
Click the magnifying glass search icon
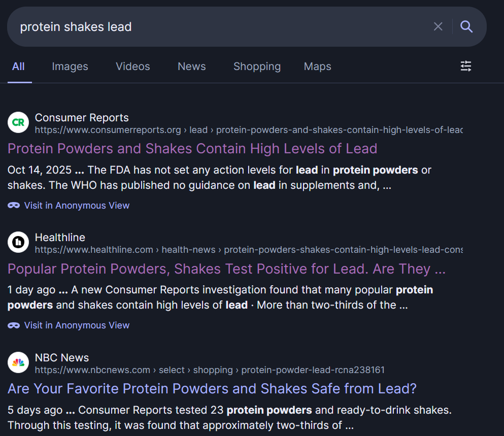pos(466,26)
